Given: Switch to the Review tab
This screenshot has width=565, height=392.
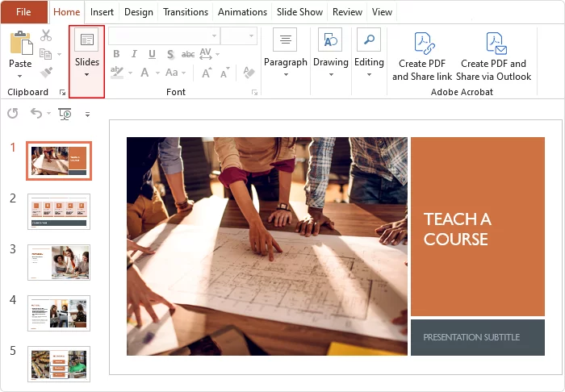Looking at the screenshot, I should pos(347,12).
